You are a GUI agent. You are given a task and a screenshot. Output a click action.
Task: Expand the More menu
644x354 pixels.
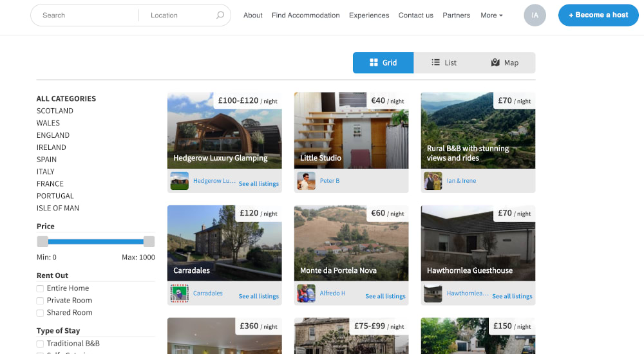point(491,15)
